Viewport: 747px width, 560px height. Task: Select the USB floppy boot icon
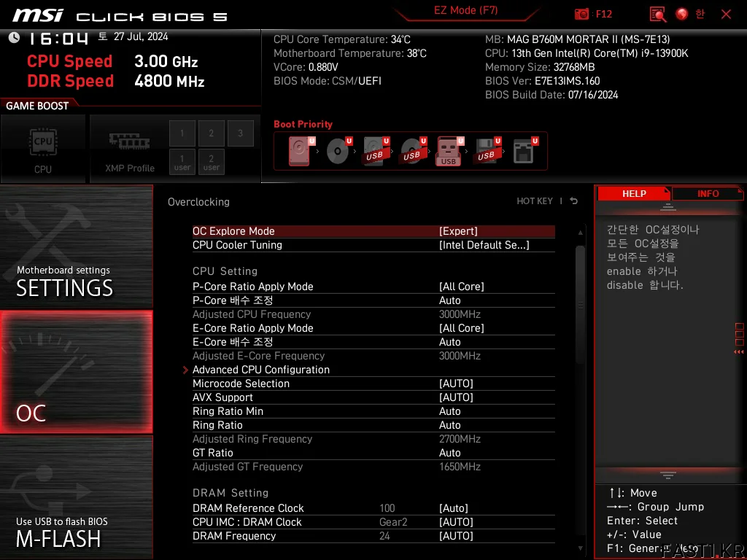pyautogui.click(x=487, y=151)
